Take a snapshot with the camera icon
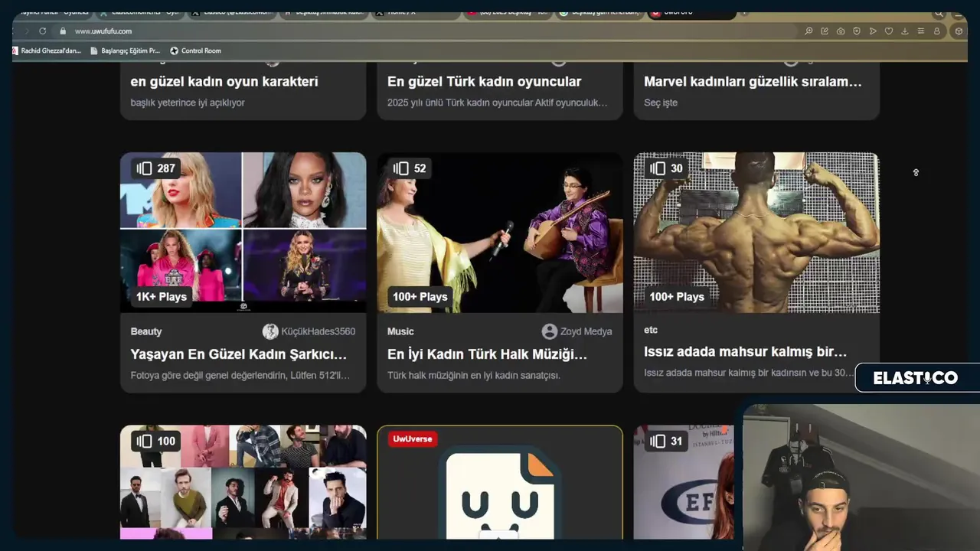 point(841,31)
